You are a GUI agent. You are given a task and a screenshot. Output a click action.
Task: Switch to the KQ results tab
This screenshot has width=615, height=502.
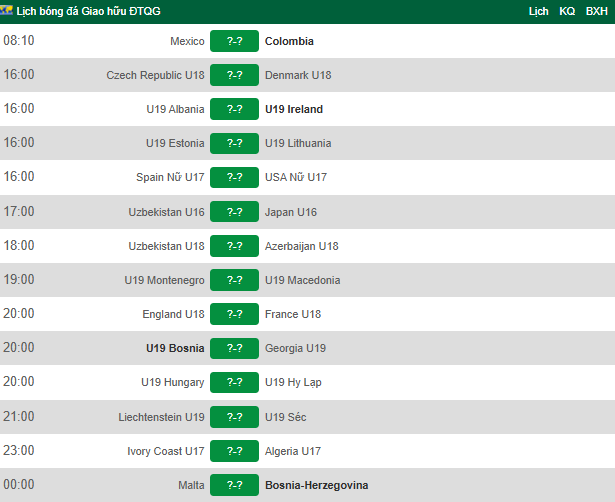(x=567, y=11)
